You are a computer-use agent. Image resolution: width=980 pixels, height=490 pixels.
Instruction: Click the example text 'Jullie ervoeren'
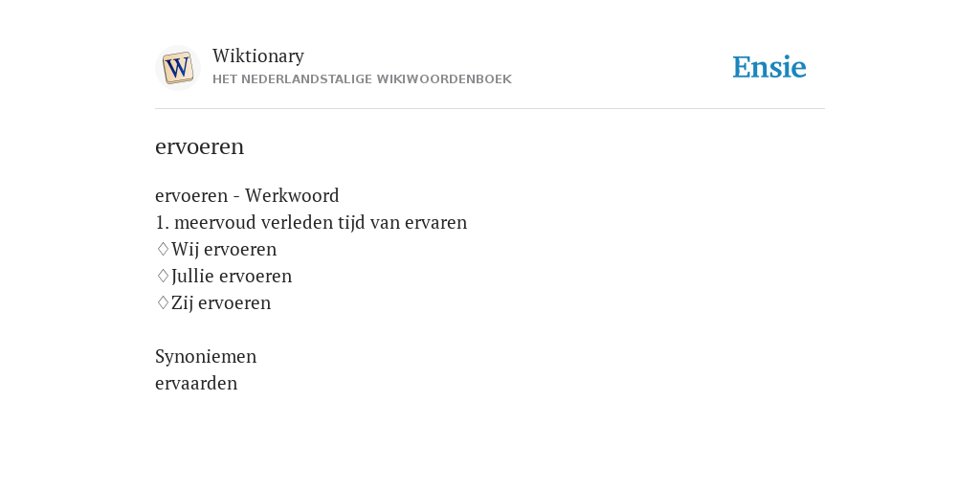point(232,277)
